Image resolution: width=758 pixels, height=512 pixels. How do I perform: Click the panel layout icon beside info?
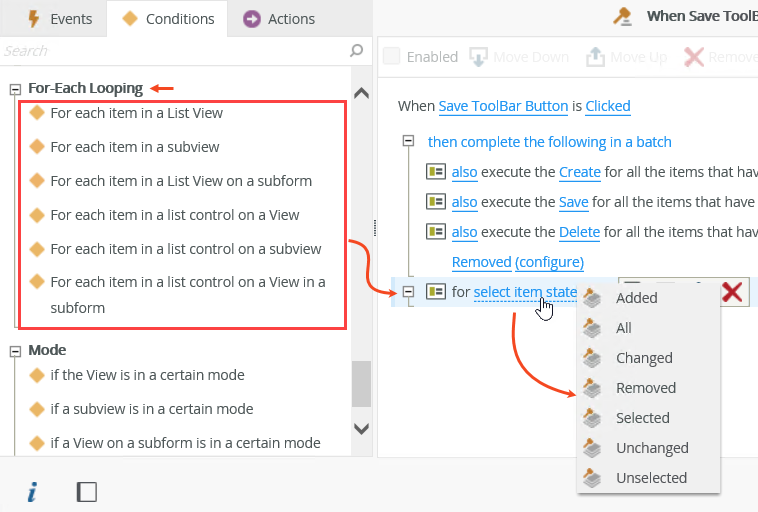click(x=87, y=491)
